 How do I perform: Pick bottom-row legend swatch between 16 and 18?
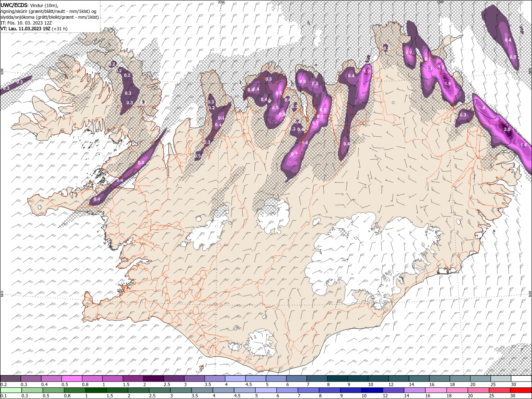pyautogui.click(x=436, y=390)
